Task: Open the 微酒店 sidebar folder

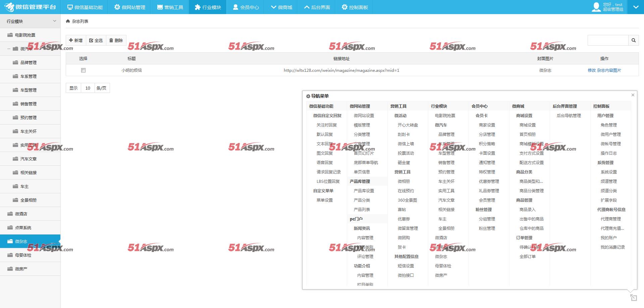Action: pos(30,214)
